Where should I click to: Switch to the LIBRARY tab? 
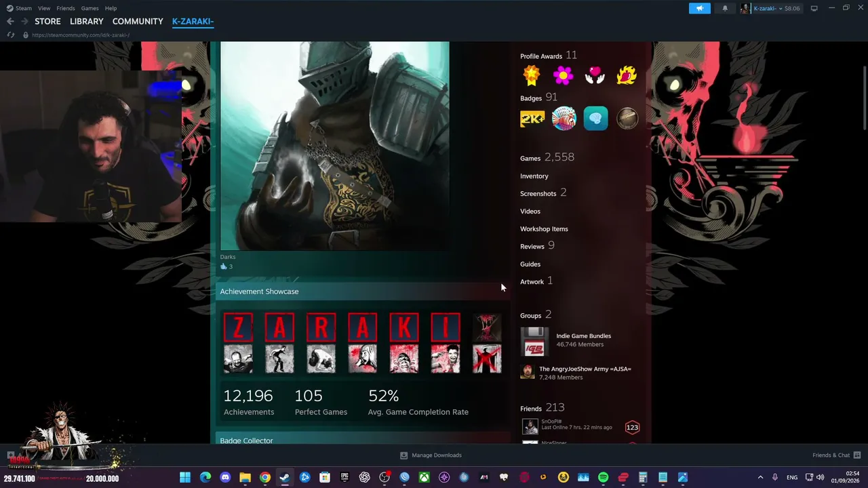pyautogui.click(x=87, y=21)
